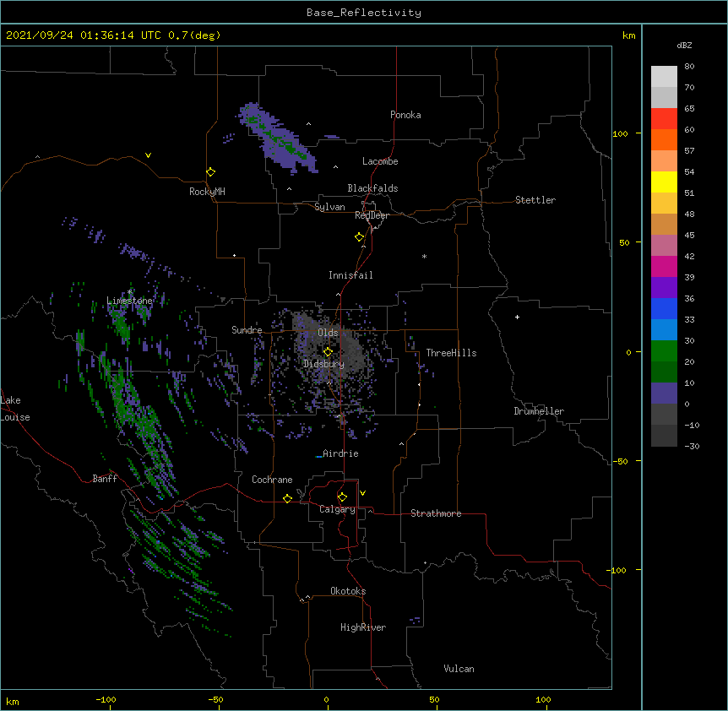Click the yellow diamond marker south of RedDeer
The width and height of the screenshot is (728, 711).
point(360,237)
